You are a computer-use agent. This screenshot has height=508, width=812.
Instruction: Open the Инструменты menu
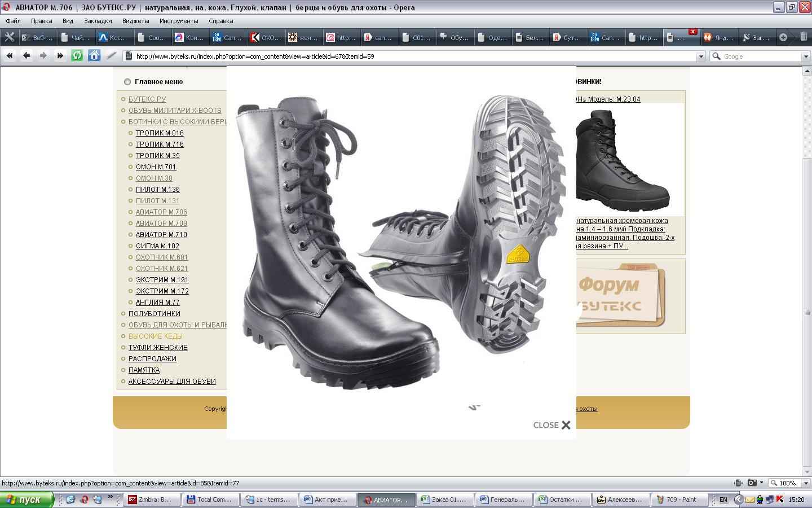[179, 21]
